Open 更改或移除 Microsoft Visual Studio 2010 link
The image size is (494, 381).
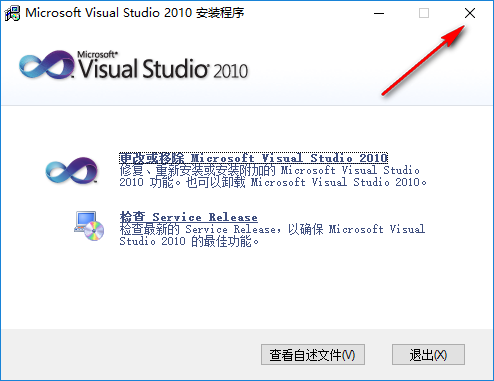(253, 158)
